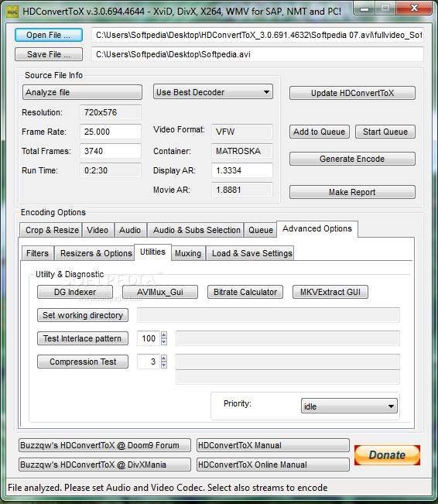This screenshot has height=504, width=438.
Task: Click the interlace value field showing 100
Action: [x=149, y=338]
